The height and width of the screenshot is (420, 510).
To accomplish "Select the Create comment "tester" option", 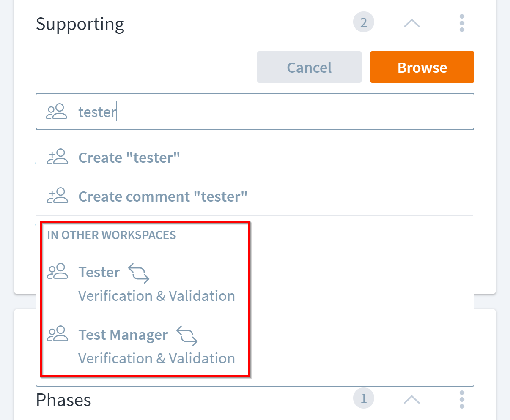I will pos(163,196).
